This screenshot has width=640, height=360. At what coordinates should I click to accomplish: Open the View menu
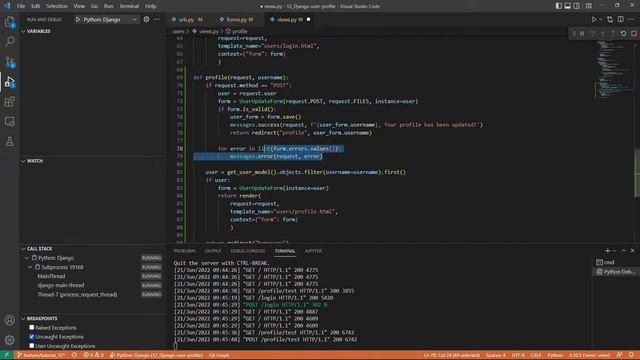pos(79,6)
